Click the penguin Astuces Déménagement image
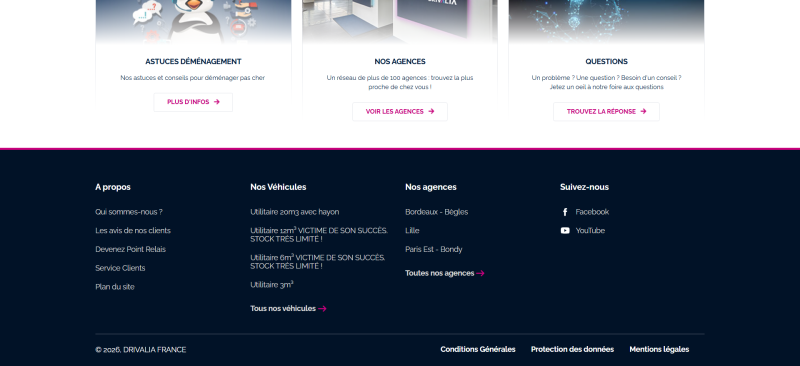The image size is (800, 366). (193, 21)
